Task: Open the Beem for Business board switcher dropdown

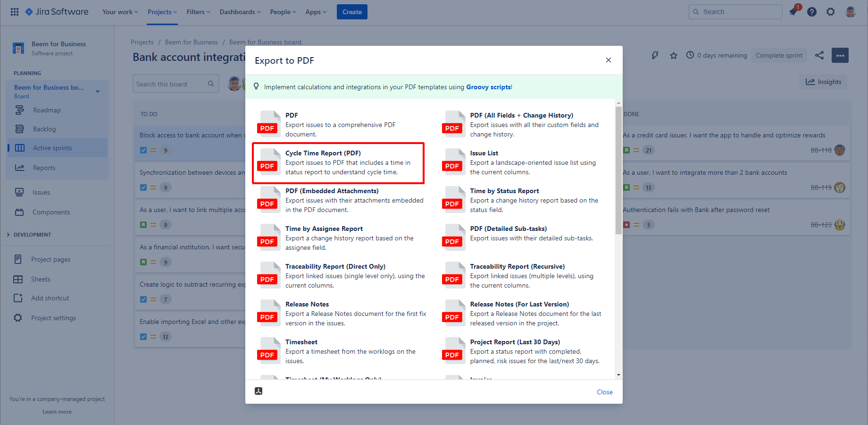Action: pos(98,91)
